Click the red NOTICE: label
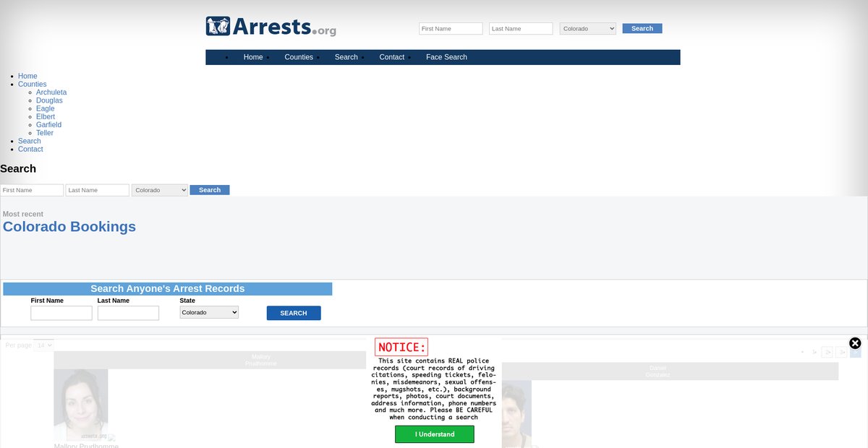The image size is (868, 448). [x=401, y=348]
